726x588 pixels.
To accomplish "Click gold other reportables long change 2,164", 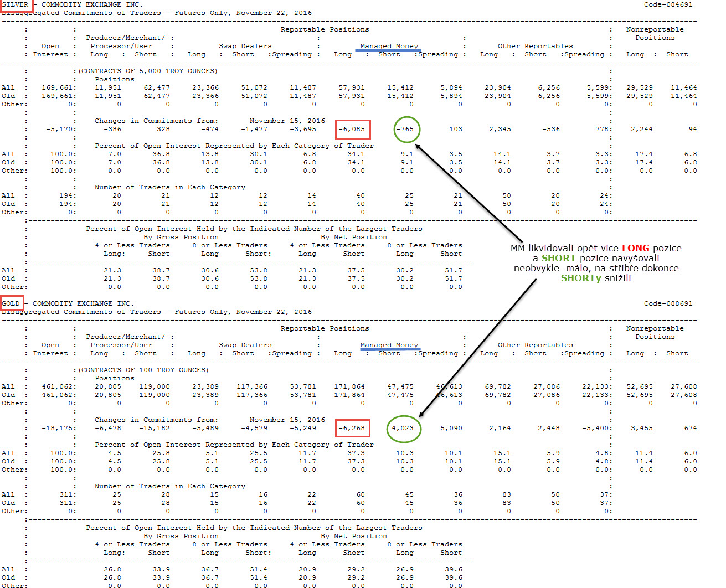I will point(500,428).
